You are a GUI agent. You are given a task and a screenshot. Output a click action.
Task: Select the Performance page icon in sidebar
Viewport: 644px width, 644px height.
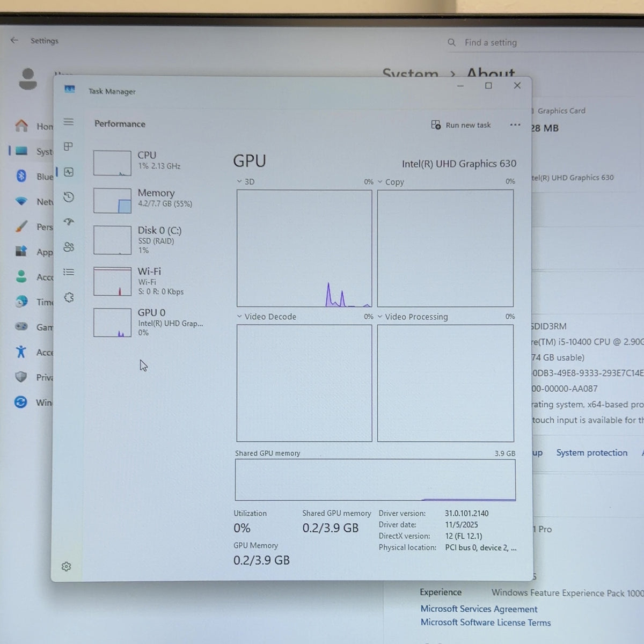click(69, 172)
